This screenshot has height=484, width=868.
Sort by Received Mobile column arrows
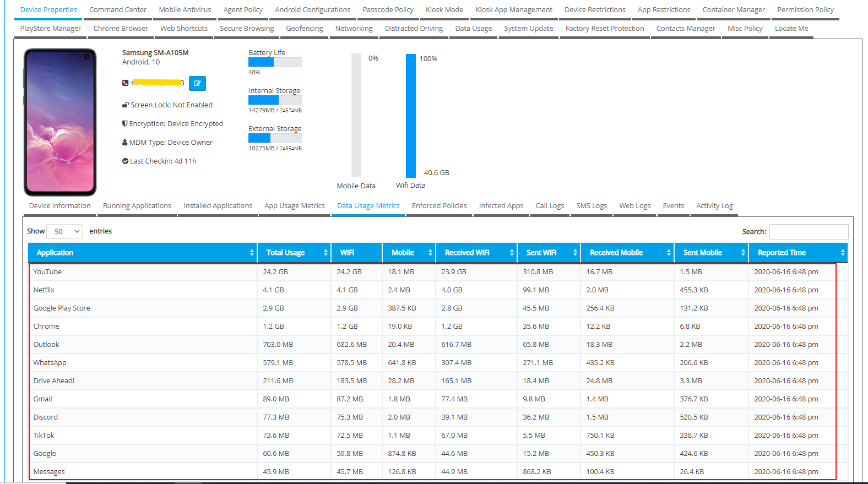(x=669, y=253)
